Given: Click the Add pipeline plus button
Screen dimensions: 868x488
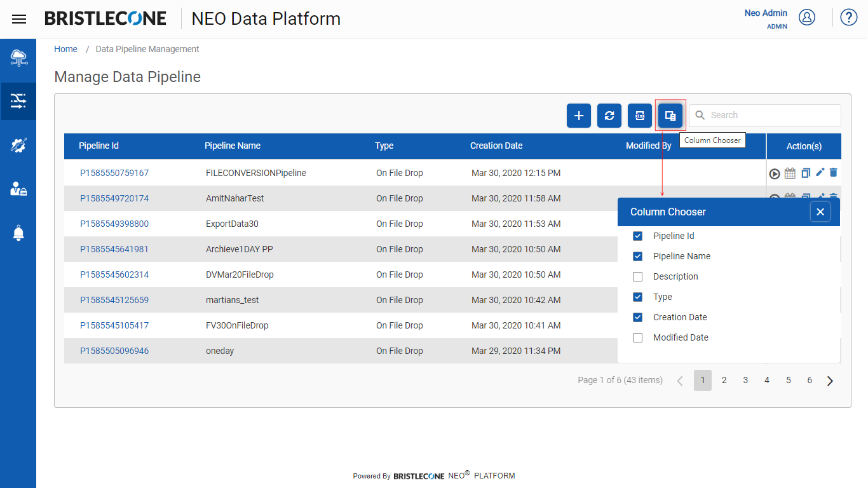Looking at the screenshot, I should point(579,116).
